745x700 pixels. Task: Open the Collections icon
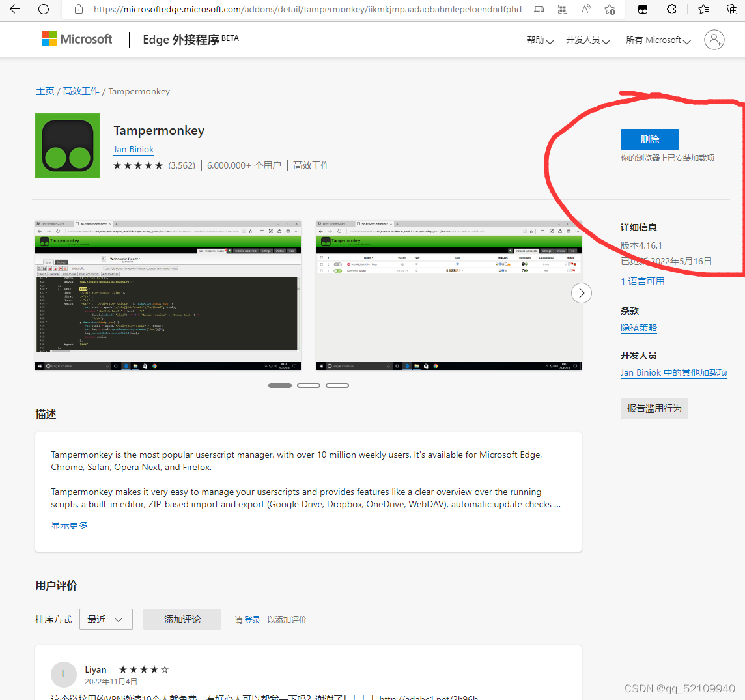[x=732, y=9]
